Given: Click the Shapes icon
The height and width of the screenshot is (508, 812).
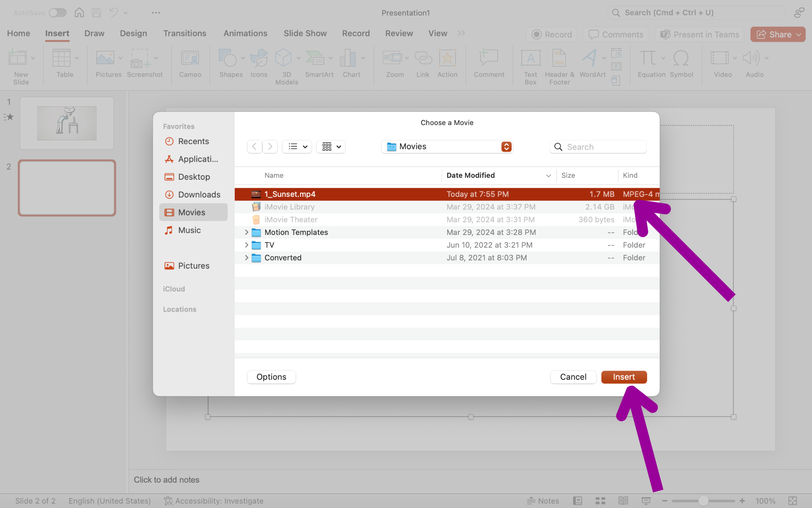Looking at the screenshot, I should click(x=228, y=58).
